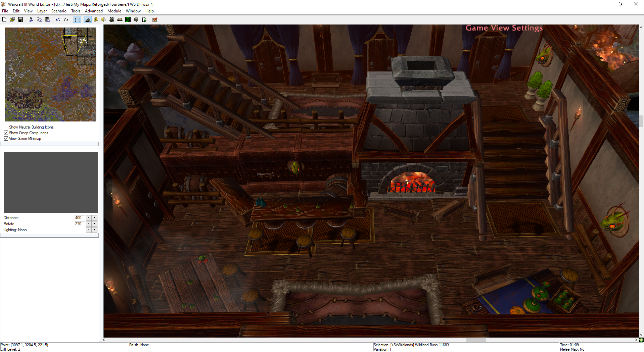Open the Sound Editor module
644x352 pixels.
(104, 19)
